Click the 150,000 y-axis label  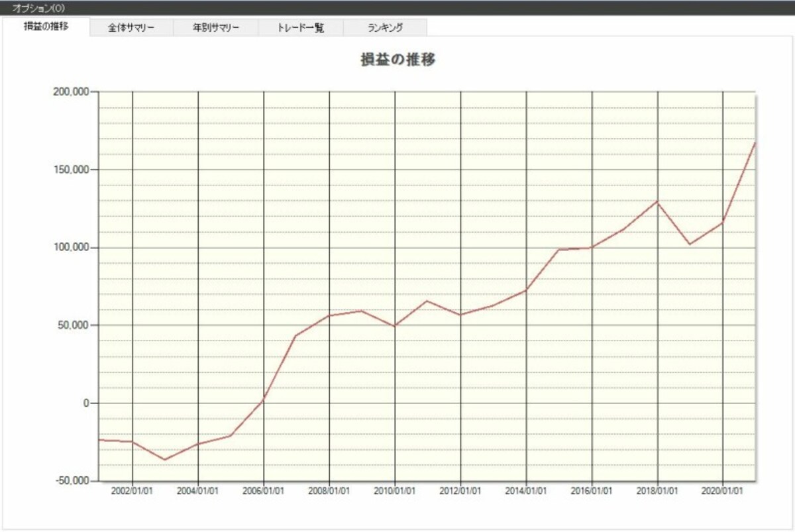point(71,170)
